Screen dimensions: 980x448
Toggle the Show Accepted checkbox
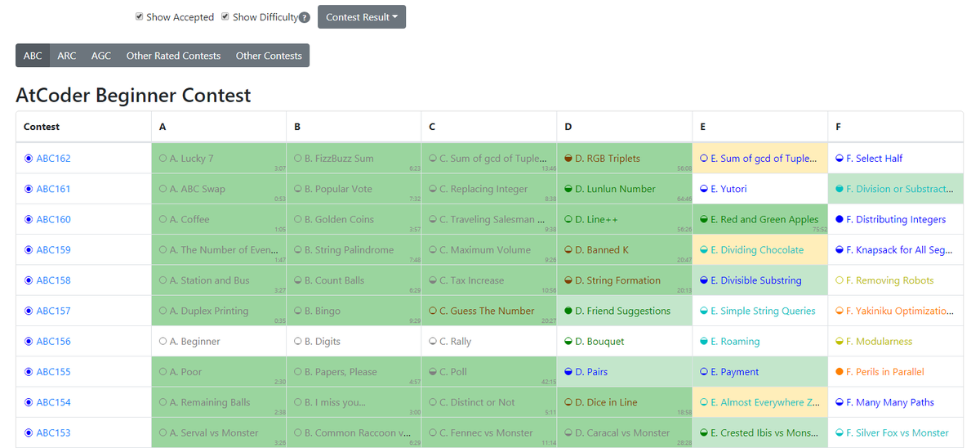(140, 16)
